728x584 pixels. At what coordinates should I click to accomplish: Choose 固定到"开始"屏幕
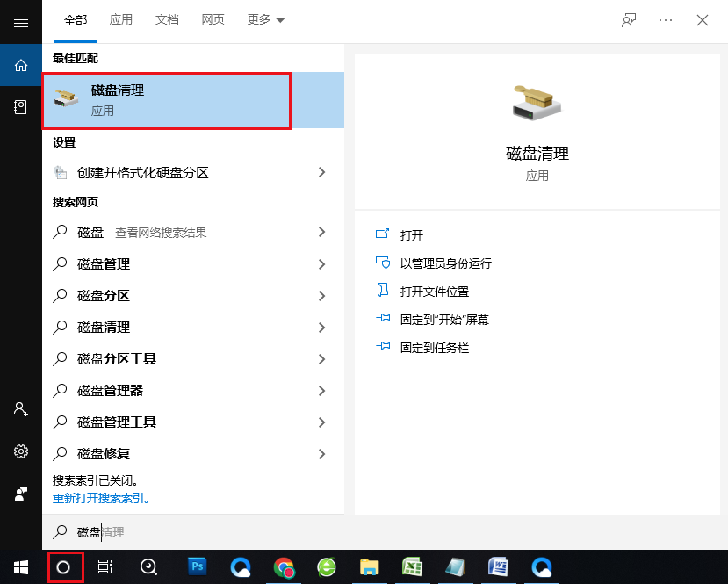[x=444, y=320]
